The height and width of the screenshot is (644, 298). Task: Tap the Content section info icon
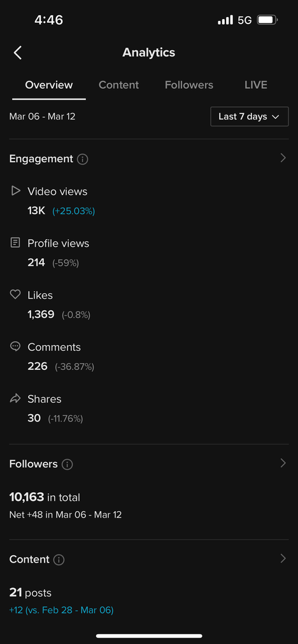59,560
